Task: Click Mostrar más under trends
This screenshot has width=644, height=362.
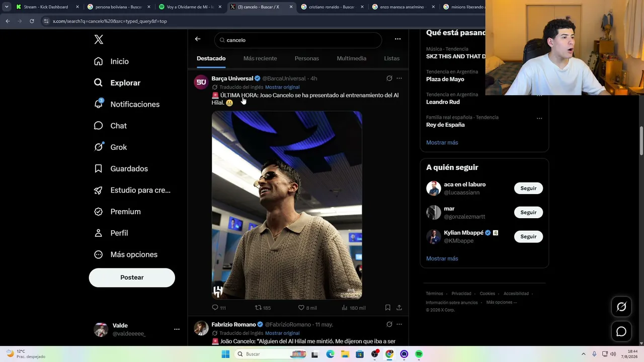Action: [442, 142]
